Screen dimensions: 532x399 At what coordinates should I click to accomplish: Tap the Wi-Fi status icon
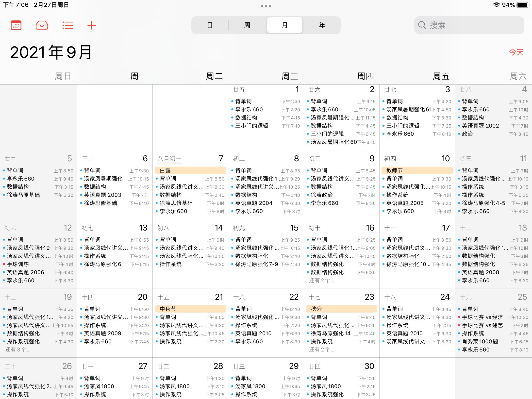click(x=497, y=5)
